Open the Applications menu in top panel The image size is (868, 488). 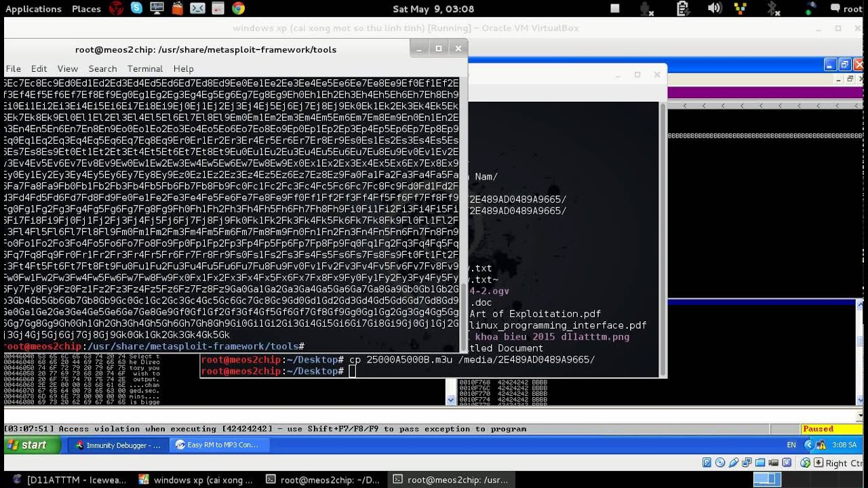click(x=33, y=9)
